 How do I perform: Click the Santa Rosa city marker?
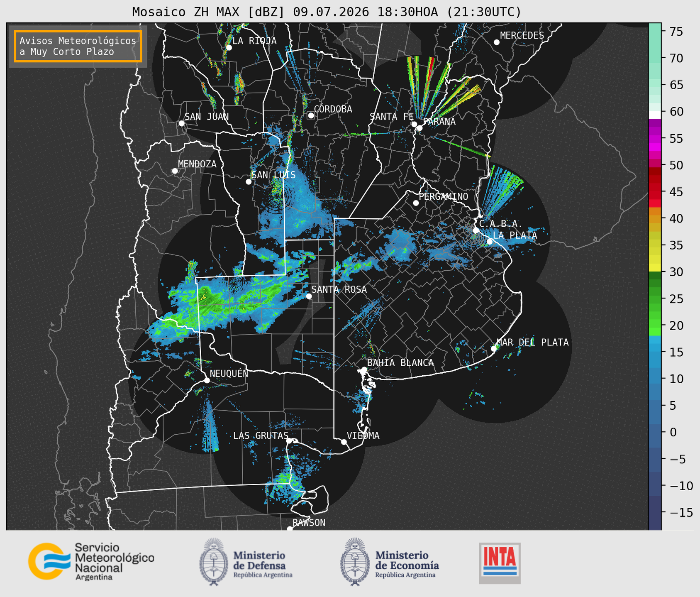point(309,296)
